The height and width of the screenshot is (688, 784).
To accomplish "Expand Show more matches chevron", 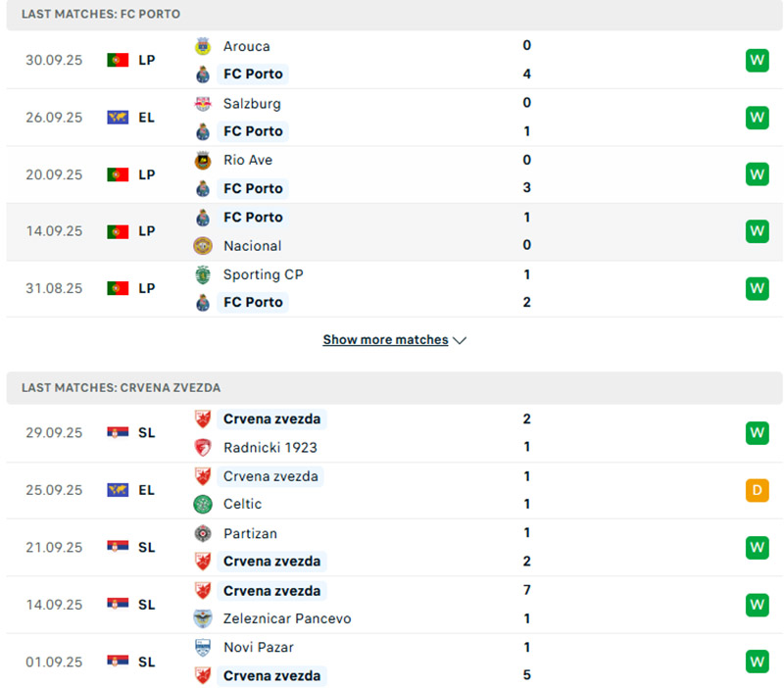I will (x=461, y=340).
